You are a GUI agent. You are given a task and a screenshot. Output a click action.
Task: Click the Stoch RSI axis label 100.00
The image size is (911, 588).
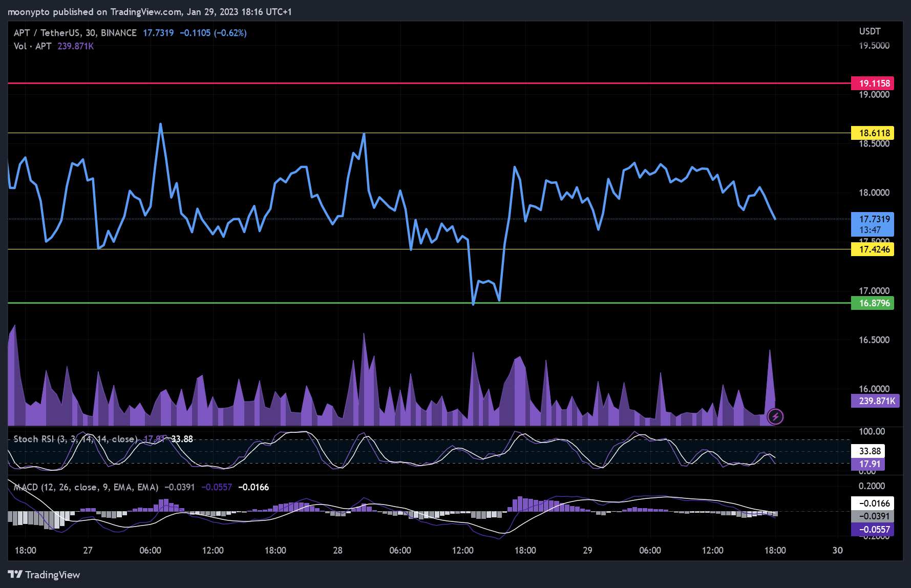[x=872, y=431]
